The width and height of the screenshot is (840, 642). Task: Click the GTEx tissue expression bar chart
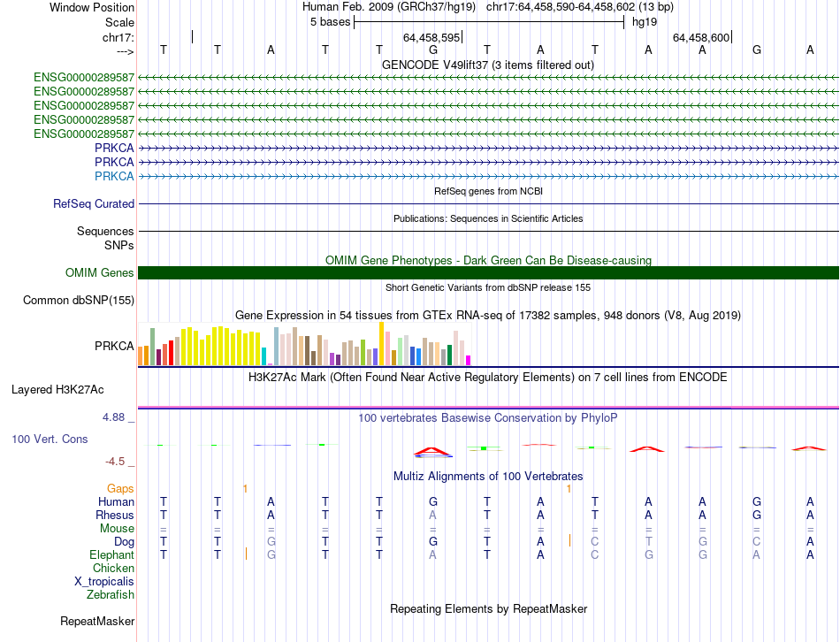[304, 344]
